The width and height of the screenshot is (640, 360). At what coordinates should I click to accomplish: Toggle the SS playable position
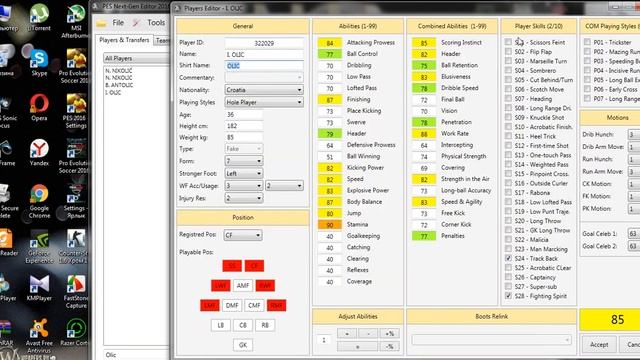point(232,266)
